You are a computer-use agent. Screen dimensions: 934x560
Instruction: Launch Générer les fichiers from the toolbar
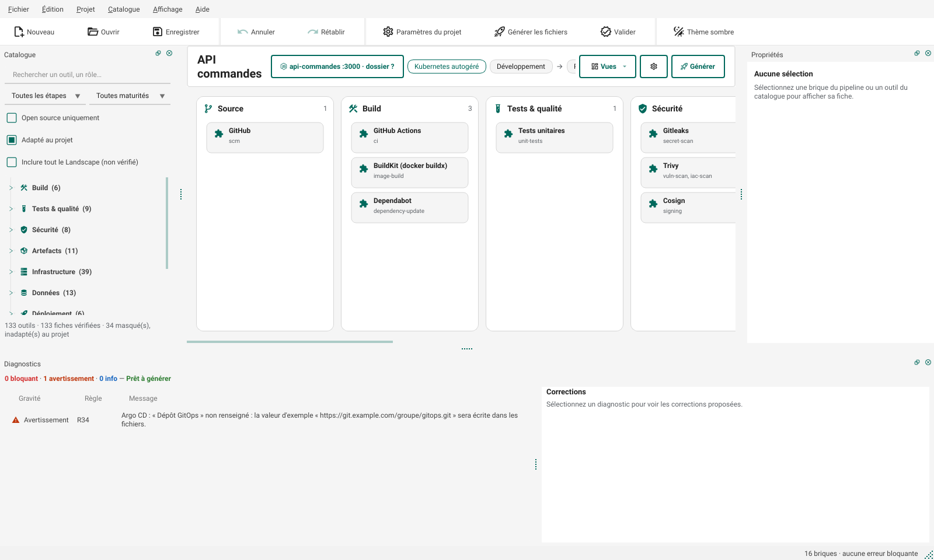point(531,32)
